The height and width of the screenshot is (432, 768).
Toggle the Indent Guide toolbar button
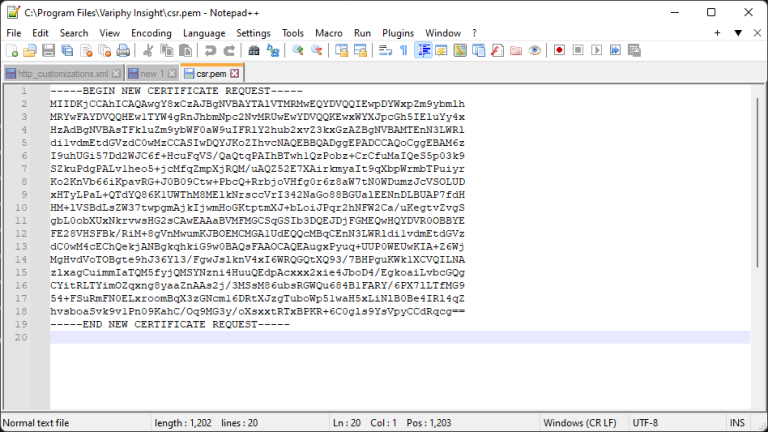coord(422,50)
